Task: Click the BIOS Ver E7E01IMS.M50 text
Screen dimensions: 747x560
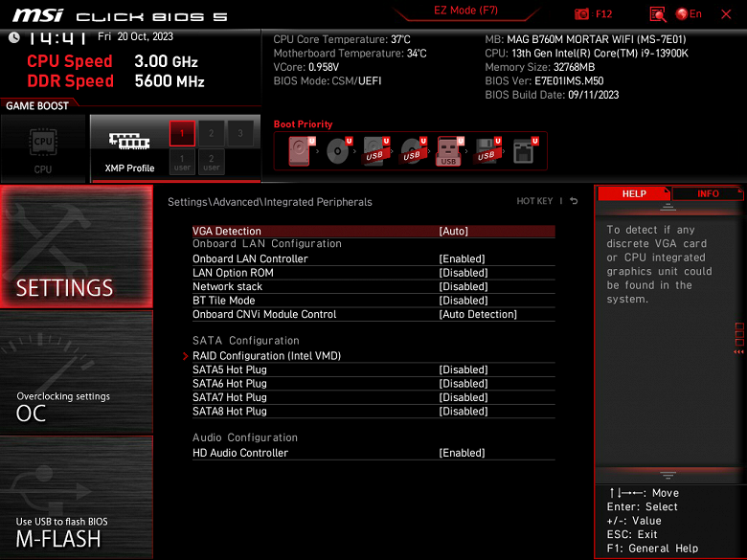Action: pos(544,81)
